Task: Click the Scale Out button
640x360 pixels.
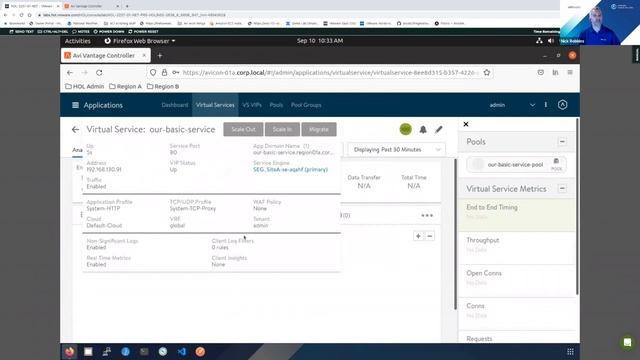Action: (243, 129)
